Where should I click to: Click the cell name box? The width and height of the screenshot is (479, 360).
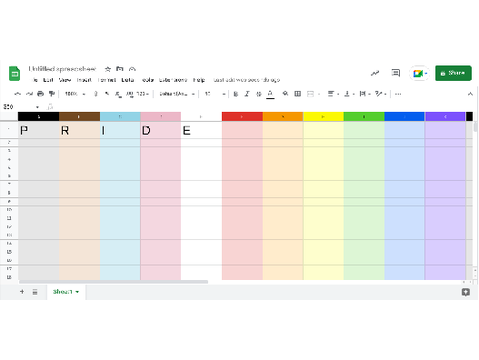click(20, 107)
